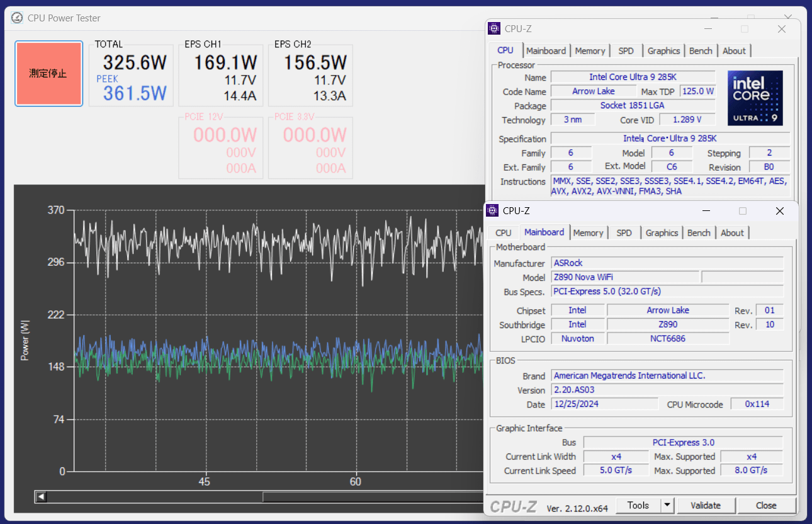Switch to CPU tab in front CPU-Z window
This screenshot has height=524, width=812.
[x=504, y=233]
